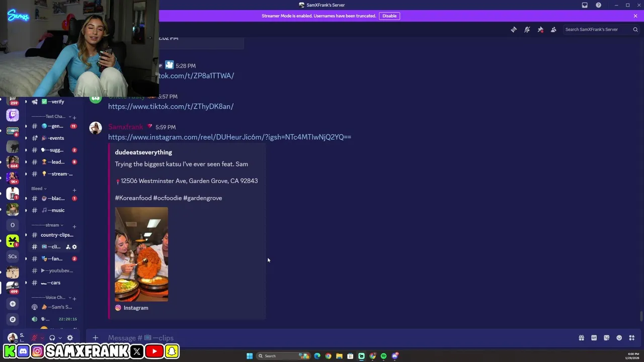
Task: Open the katsu reel thumbnail
Action: [x=141, y=254]
